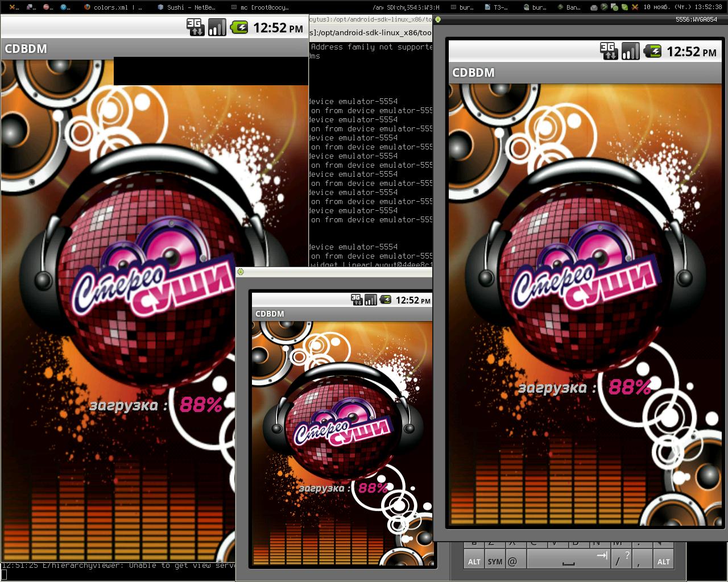Click the hierarchyviewer error line at the bottom
Image resolution: width=728 pixels, height=582 pixels.
(118, 566)
